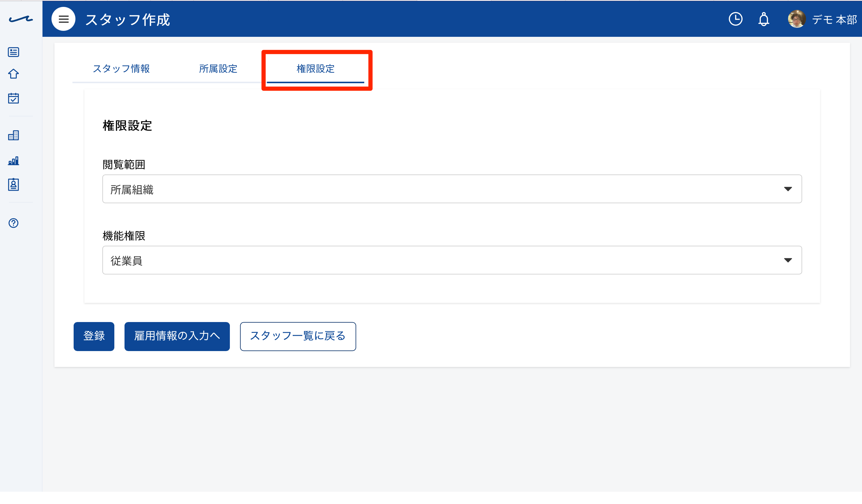Open the hamburger menu button

(x=63, y=19)
